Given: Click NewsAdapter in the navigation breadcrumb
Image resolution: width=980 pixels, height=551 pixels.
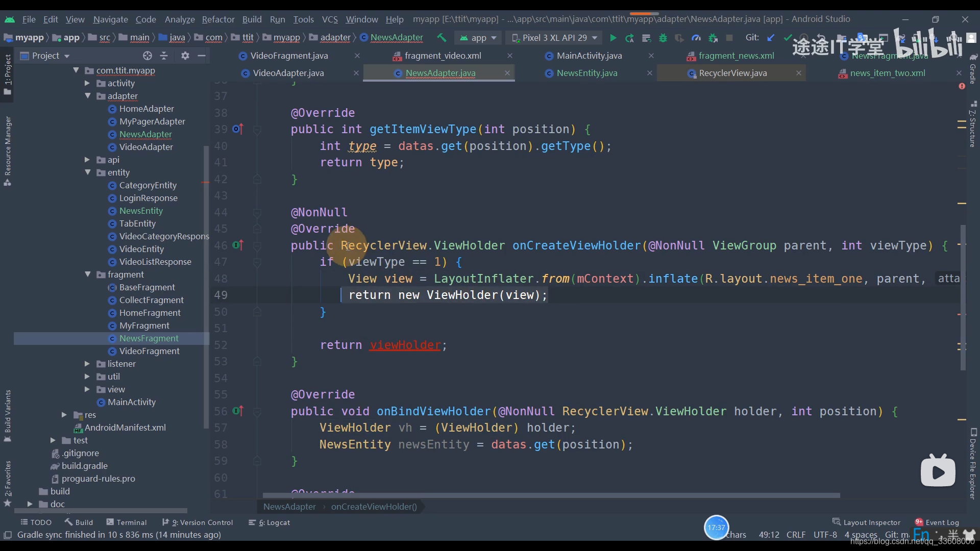Looking at the screenshot, I should coord(397,37).
